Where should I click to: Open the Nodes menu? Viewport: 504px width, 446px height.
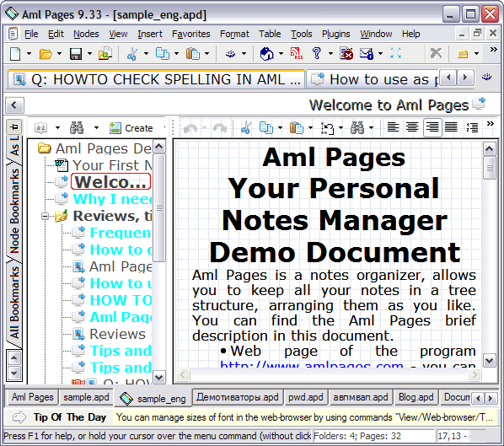point(86,34)
